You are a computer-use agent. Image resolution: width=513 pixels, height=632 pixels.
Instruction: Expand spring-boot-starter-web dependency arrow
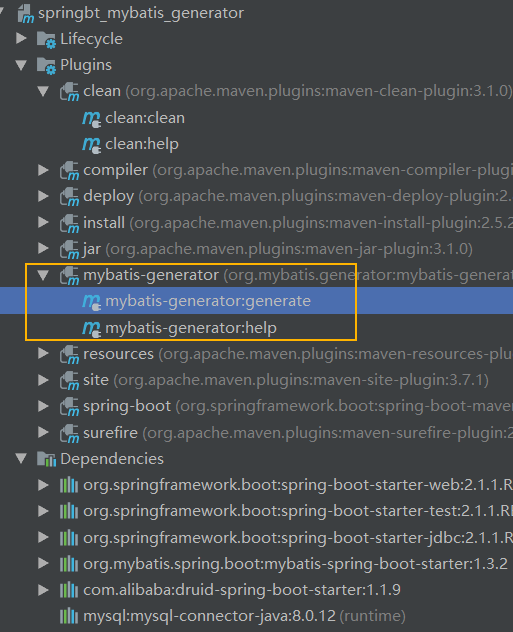pyautogui.click(x=44, y=485)
